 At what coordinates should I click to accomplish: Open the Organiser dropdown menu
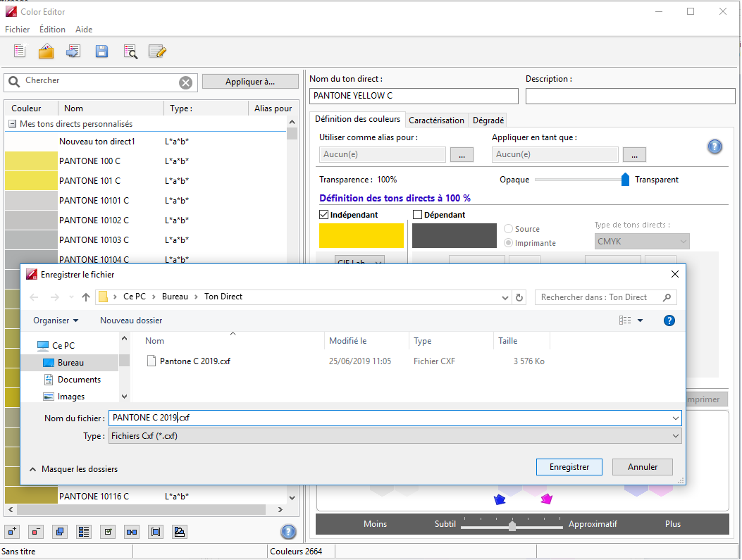click(56, 321)
